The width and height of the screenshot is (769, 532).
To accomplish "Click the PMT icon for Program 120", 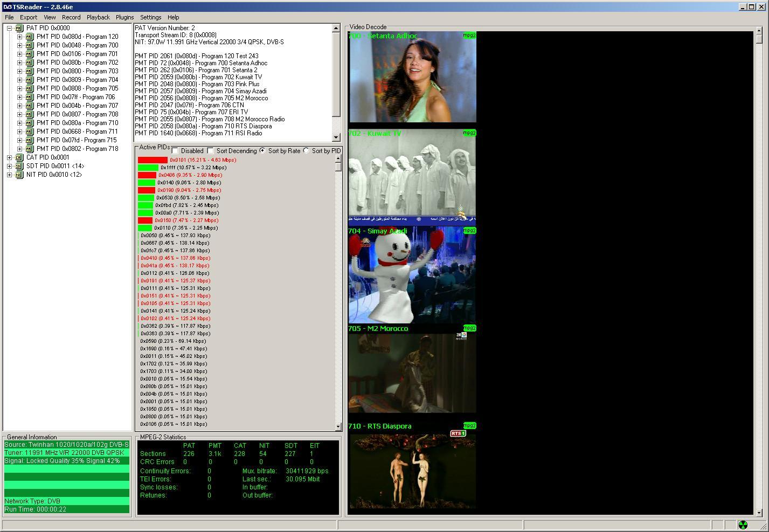I will click(30, 37).
